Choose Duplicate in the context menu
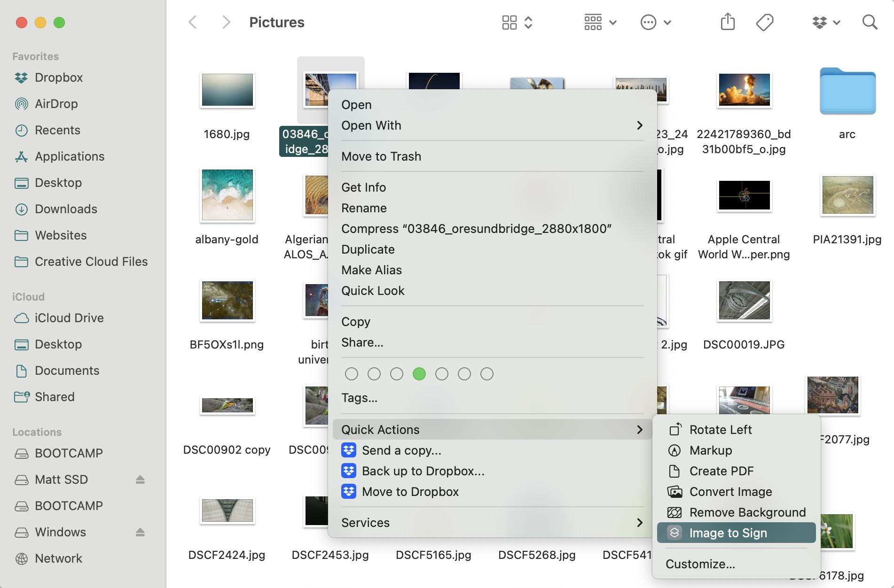The image size is (894, 588). tap(492, 249)
